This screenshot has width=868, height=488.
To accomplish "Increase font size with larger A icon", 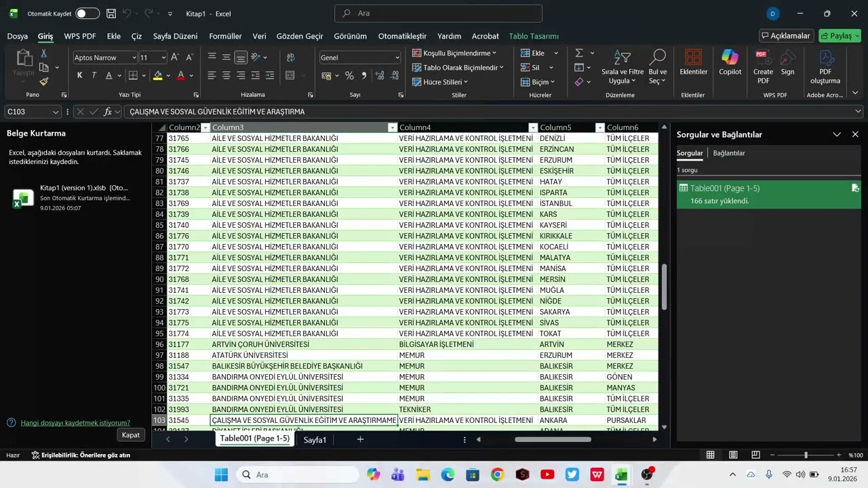I will point(175,58).
